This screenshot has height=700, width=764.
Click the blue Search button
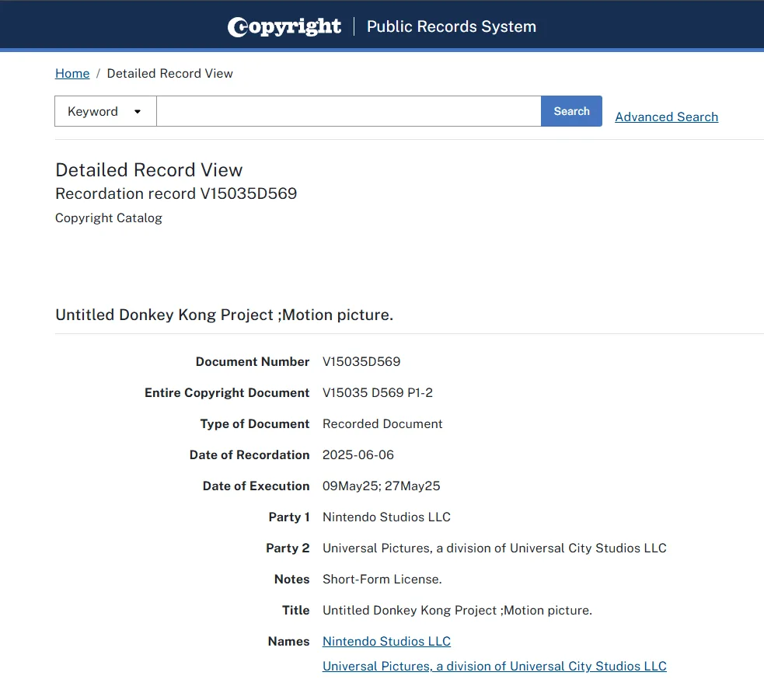571,112
